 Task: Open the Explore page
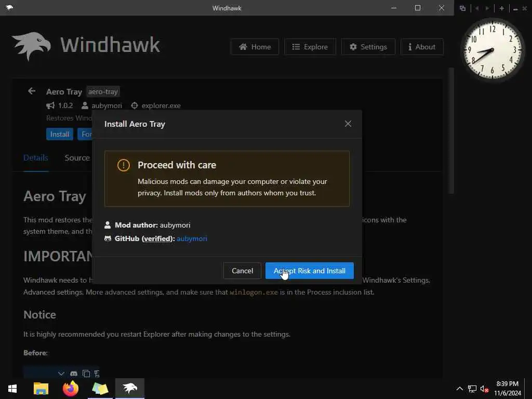310,47
